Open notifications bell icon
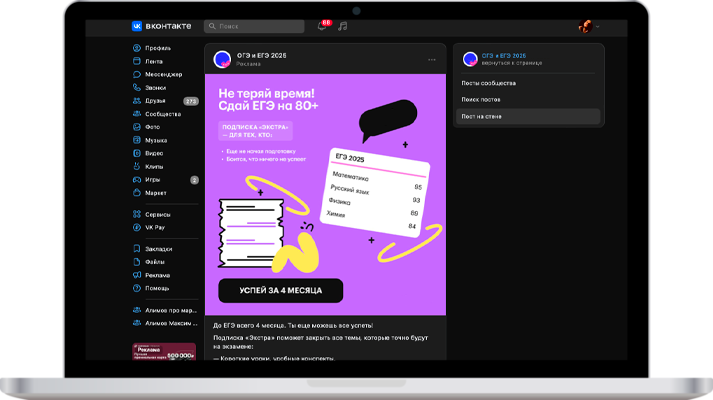713x400 pixels. 321,26
